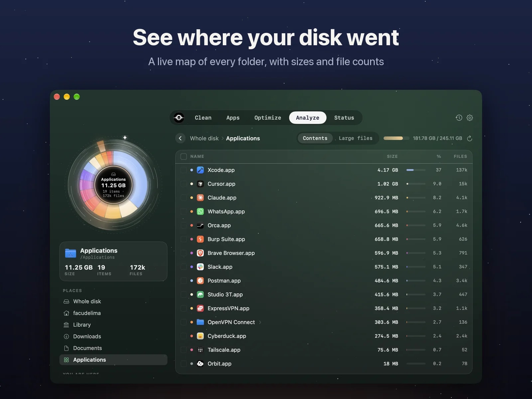This screenshot has height=399, width=532.
Task: Click the Slack.app icon
Action: [200, 267]
